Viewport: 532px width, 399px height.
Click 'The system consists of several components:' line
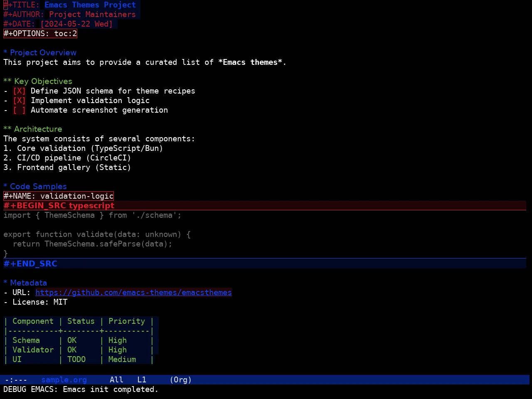tap(99, 139)
